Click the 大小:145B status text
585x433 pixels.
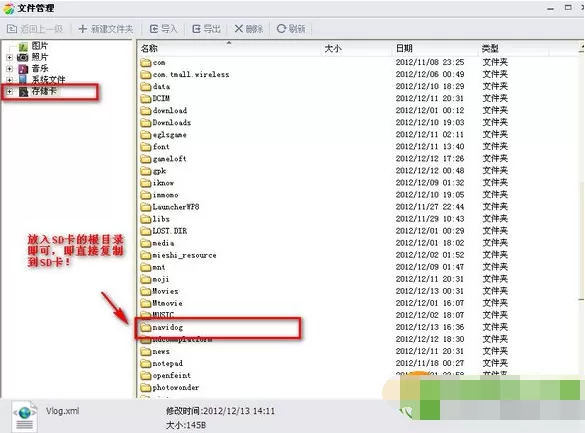click(x=186, y=425)
